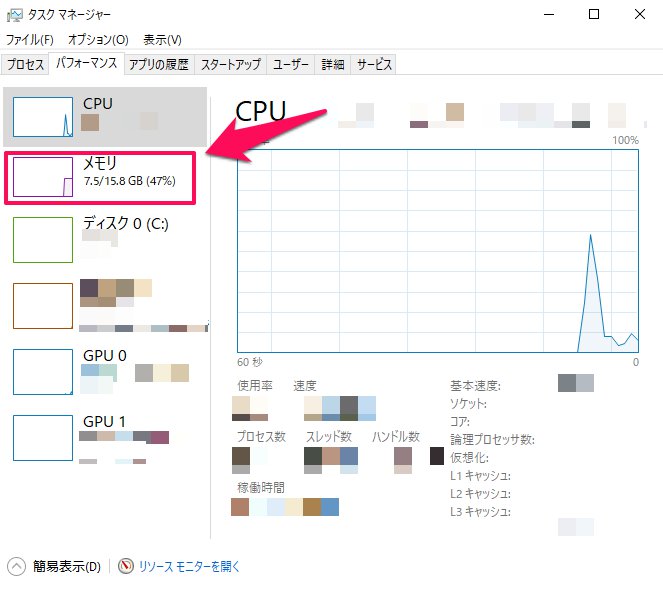Open the 表示(V) menu
This screenshot has width=663, height=590.
tap(162, 40)
